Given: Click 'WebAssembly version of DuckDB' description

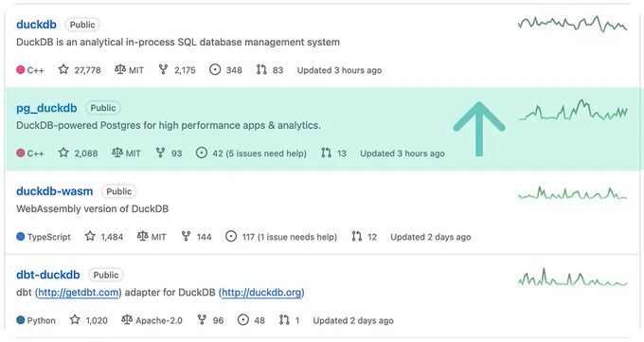Looking at the screenshot, I should point(93,208).
